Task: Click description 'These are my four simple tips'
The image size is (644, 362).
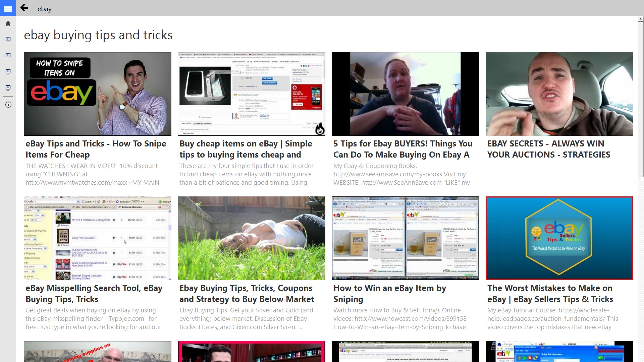Action: pyautogui.click(x=247, y=174)
